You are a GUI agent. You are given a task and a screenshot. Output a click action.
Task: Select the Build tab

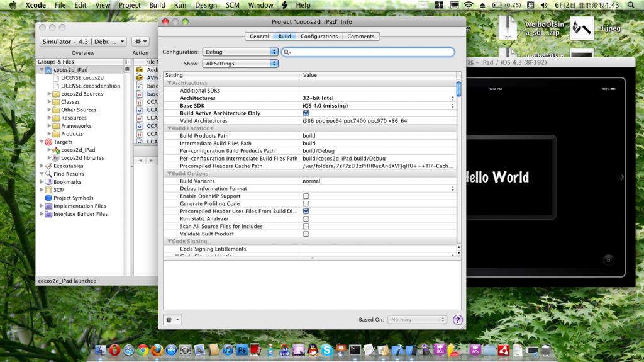(285, 37)
